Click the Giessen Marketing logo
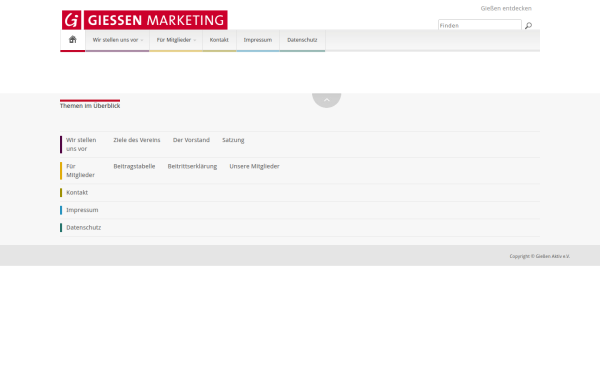 [x=145, y=20]
